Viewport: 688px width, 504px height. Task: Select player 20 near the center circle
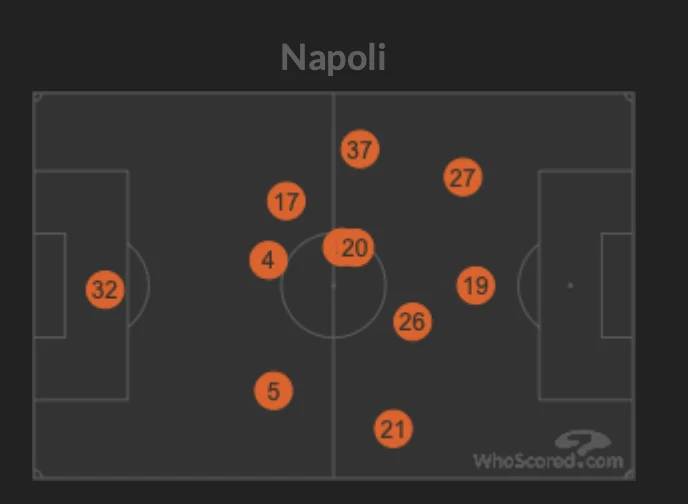(x=356, y=248)
